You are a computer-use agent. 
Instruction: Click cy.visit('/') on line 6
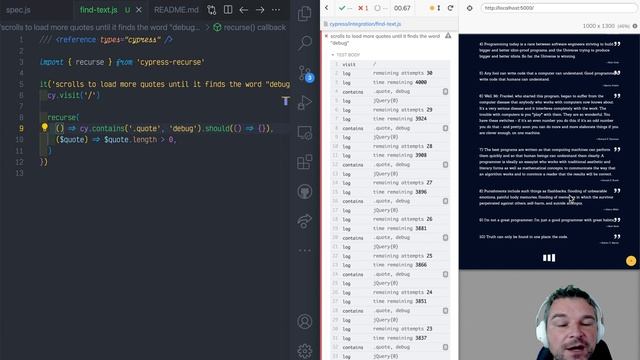coord(73,95)
